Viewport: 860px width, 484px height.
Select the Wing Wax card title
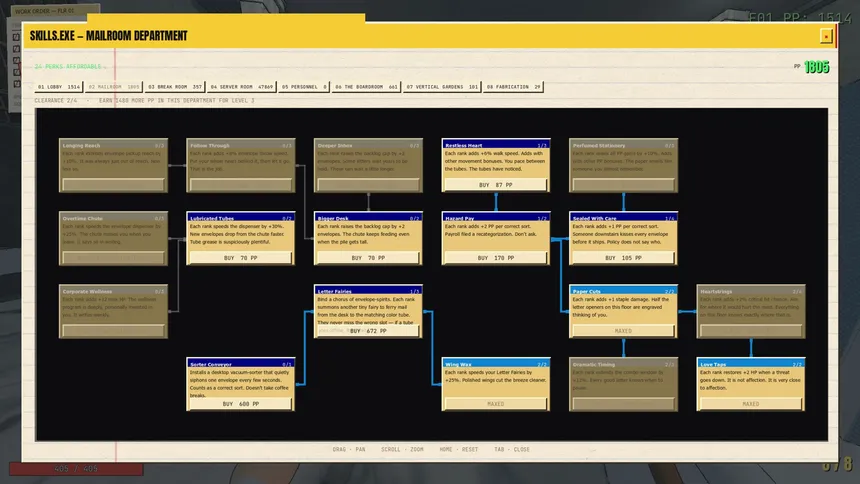[458, 364]
